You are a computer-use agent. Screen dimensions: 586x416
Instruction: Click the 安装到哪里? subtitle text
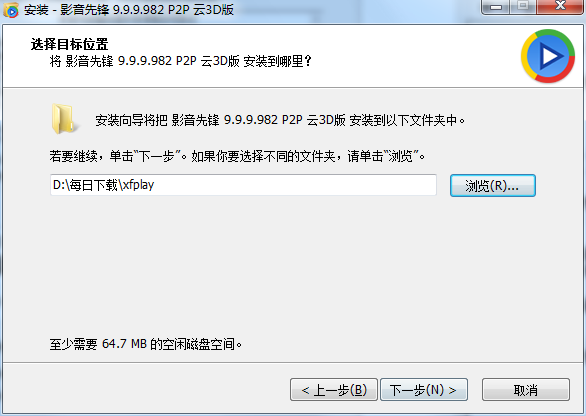tap(180, 61)
